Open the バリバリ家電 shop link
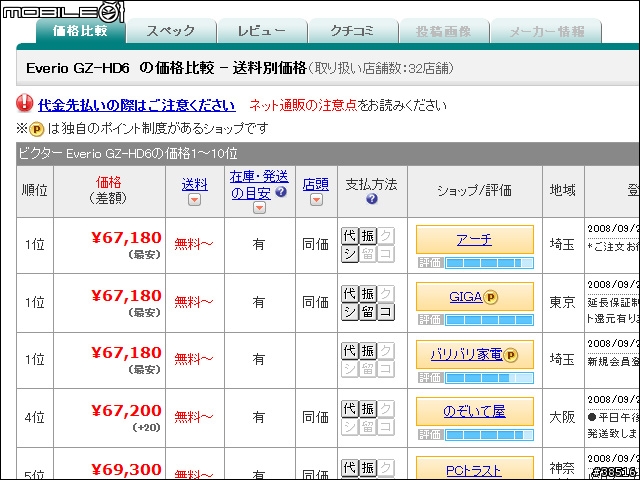Viewport: 640px width, 480px height. (467, 354)
